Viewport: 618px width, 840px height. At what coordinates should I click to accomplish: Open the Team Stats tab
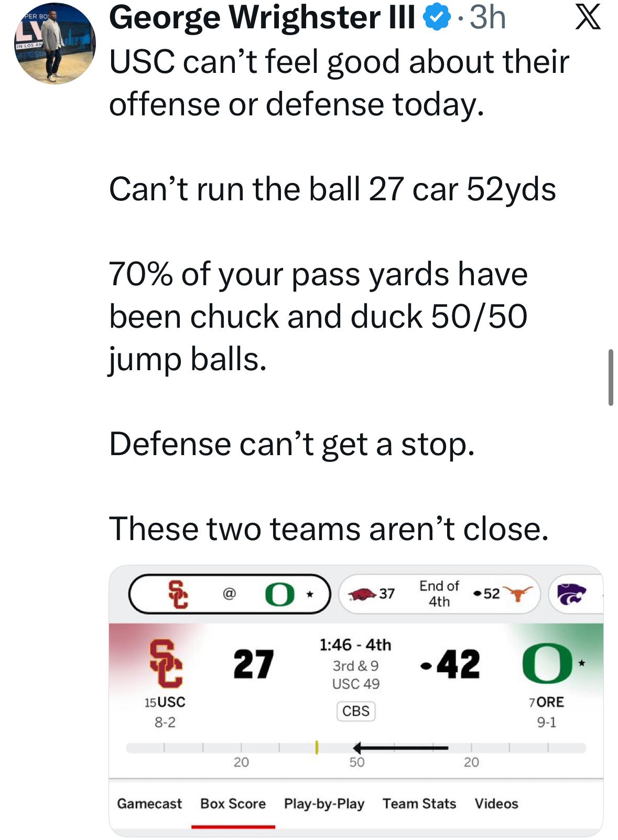(419, 803)
